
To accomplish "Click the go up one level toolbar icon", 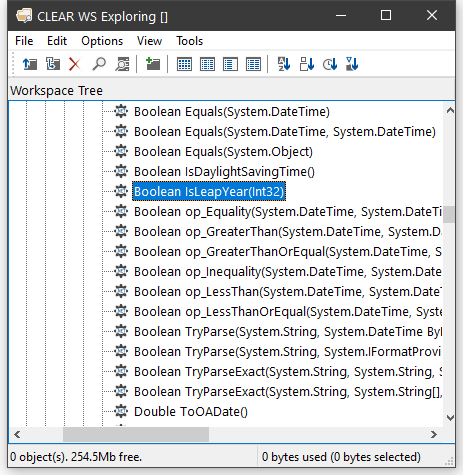I will [x=30, y=64].
